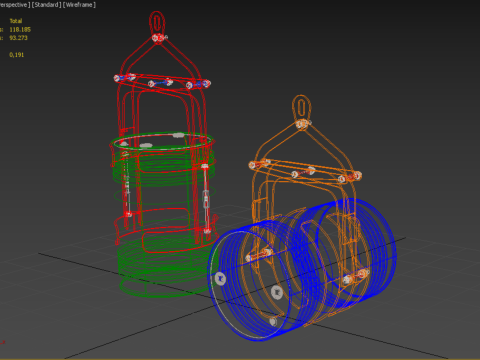Open the [Standard] viewport shading menu
The height and width of the screenshot is (360, 480).
pyautogui.click(x=47, y=5)
